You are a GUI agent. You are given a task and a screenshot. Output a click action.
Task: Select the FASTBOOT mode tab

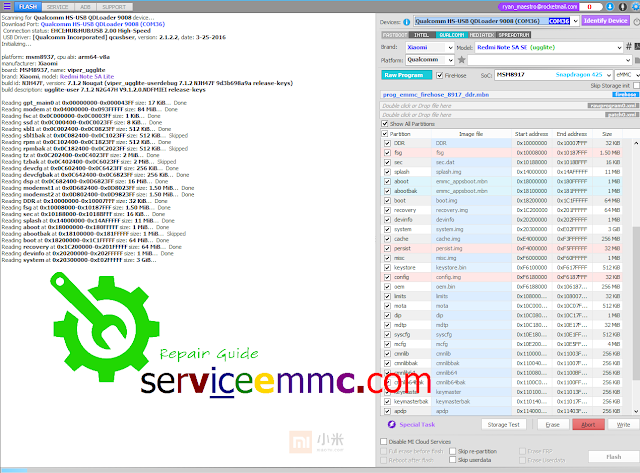pyautogui.click(x=395, y=35)
